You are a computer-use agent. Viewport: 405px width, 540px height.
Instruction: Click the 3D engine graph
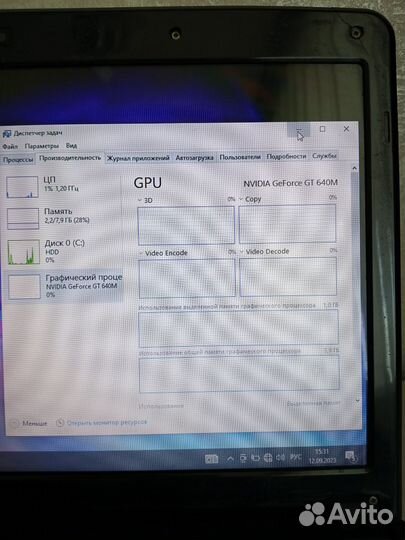click(x=186, y=226)
